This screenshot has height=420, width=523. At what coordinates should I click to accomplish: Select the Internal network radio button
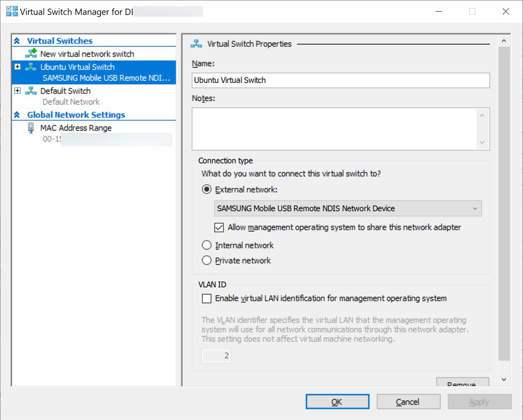(x=206, y=245)
